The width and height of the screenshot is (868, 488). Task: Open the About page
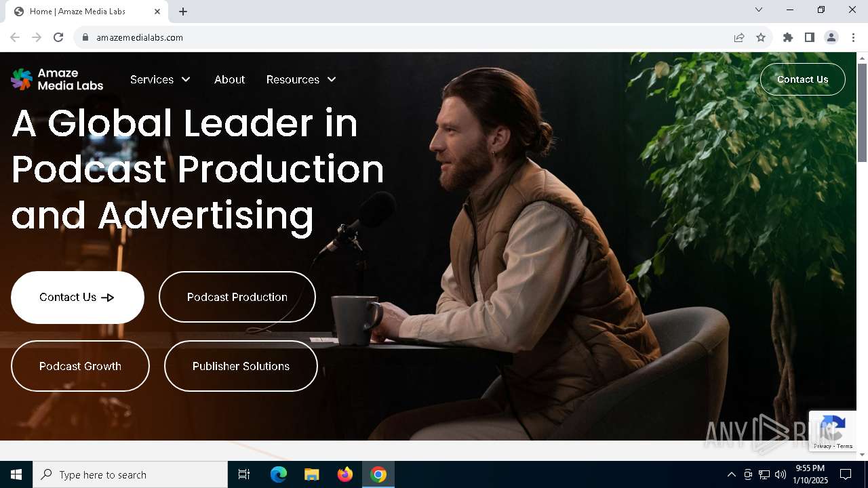(x=229, y=79)
